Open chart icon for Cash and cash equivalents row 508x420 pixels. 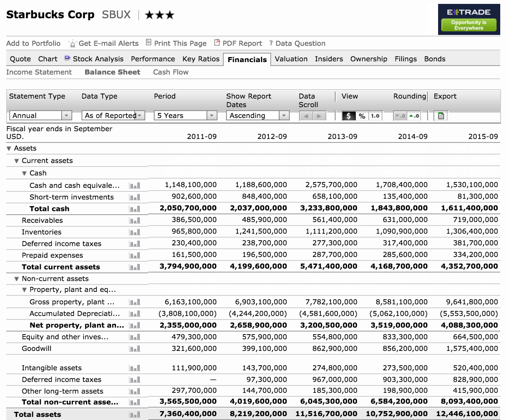point(135,186)
